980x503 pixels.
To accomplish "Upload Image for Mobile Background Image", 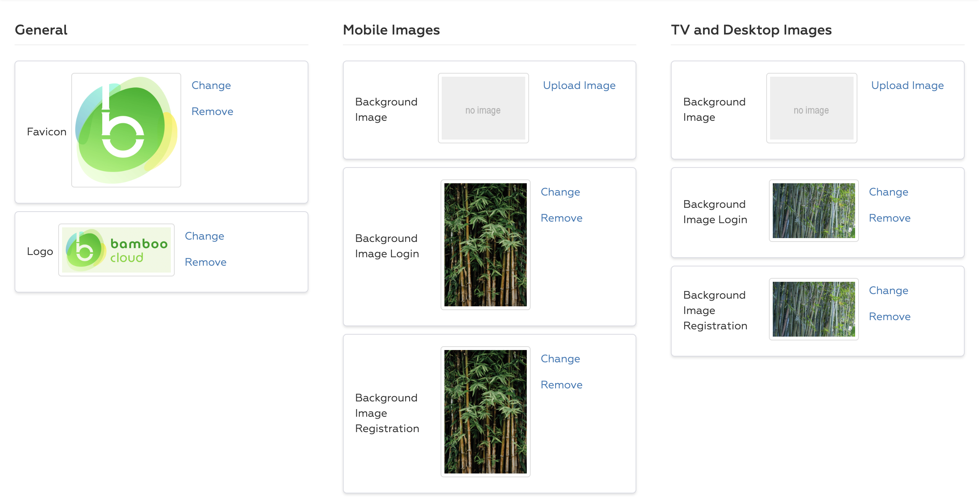I will pyautogui.click(x=579, y=85).
